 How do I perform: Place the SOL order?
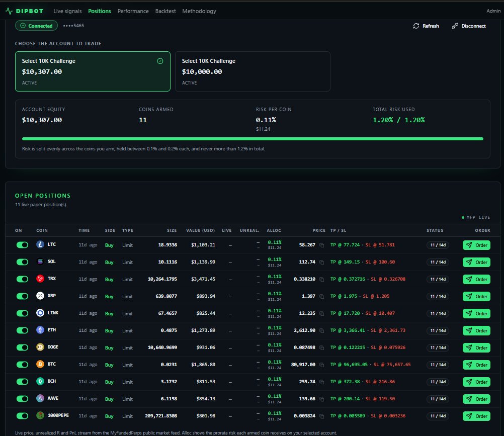point(476,262)
